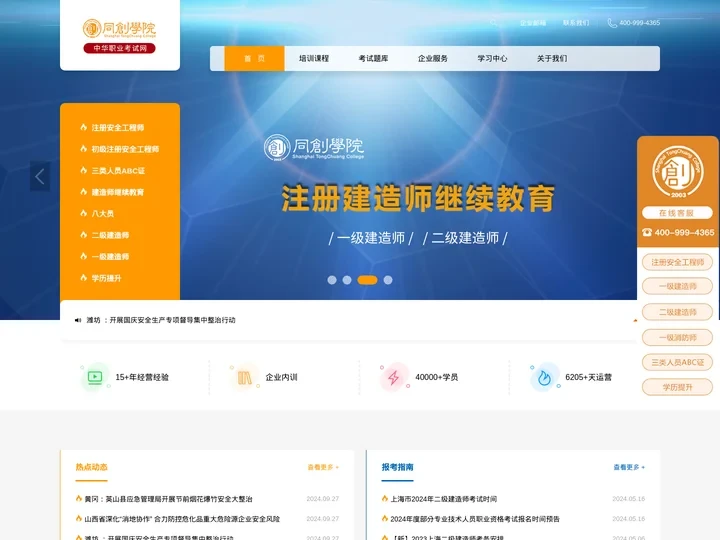The image size is (720, 540).
Task: Select the fourth carousel dot
Action: click(x=388, y=280)
